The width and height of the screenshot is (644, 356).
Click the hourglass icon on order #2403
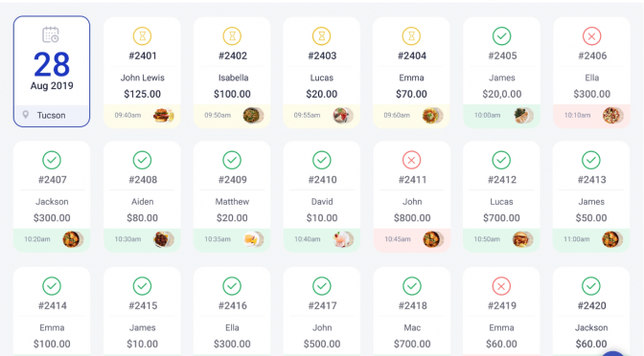[x=322, y=36]
